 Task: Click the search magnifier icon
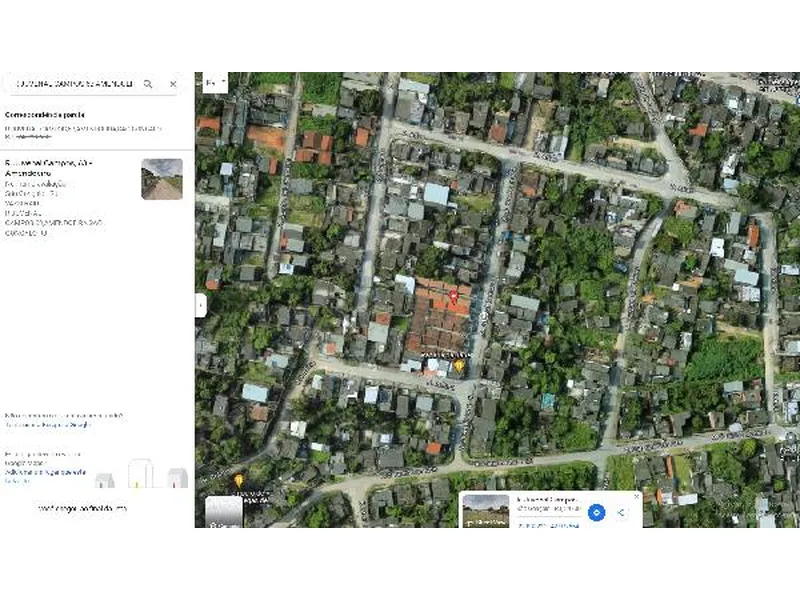[x=148, y=85]
